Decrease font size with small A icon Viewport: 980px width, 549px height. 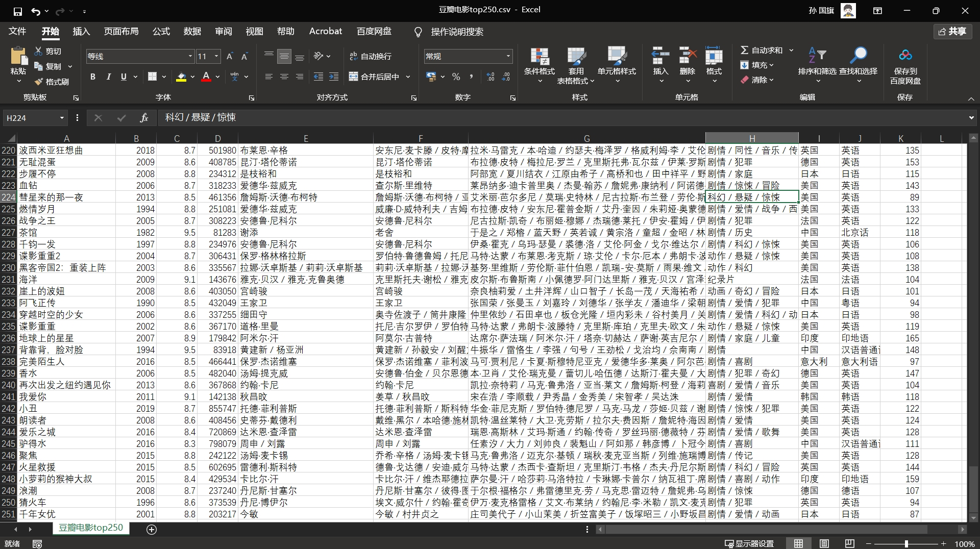pyautogui.click(x=244, y=56)
